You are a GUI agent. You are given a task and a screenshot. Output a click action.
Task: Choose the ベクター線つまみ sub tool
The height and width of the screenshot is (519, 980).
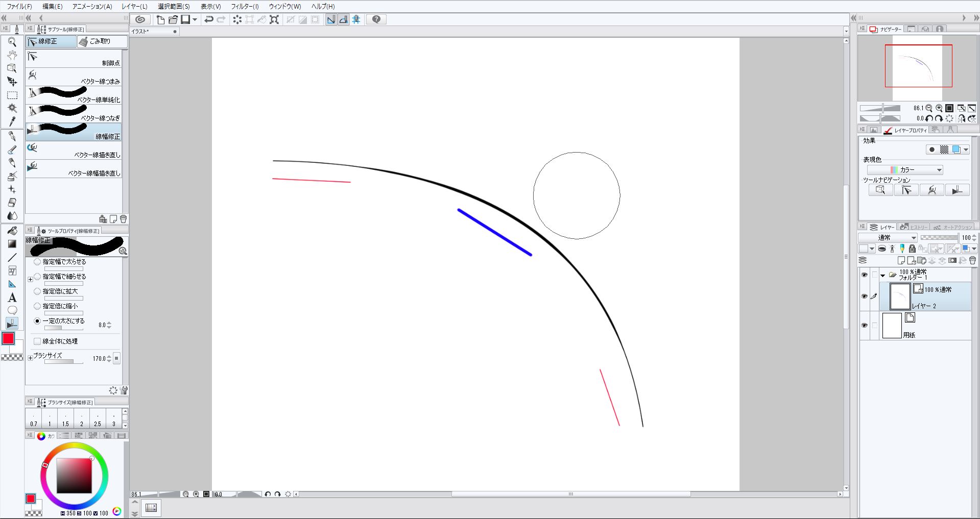click(x=74, y=77)
